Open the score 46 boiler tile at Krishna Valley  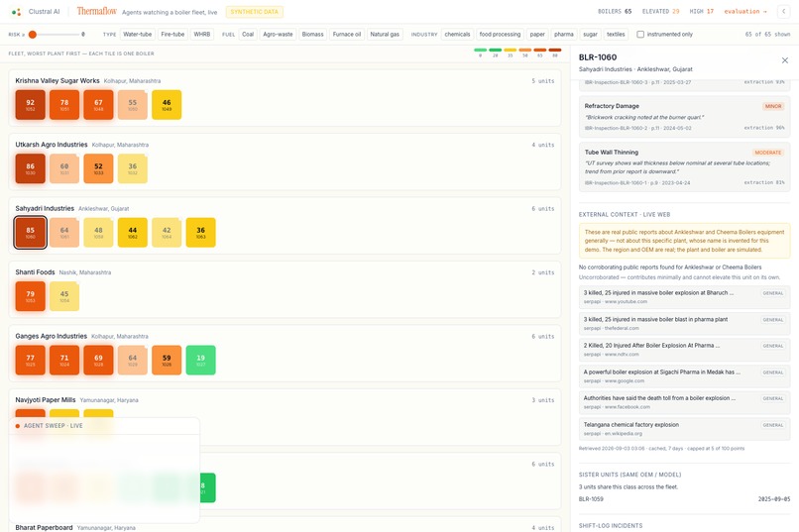pyautogui.click(x=167, y=105)
